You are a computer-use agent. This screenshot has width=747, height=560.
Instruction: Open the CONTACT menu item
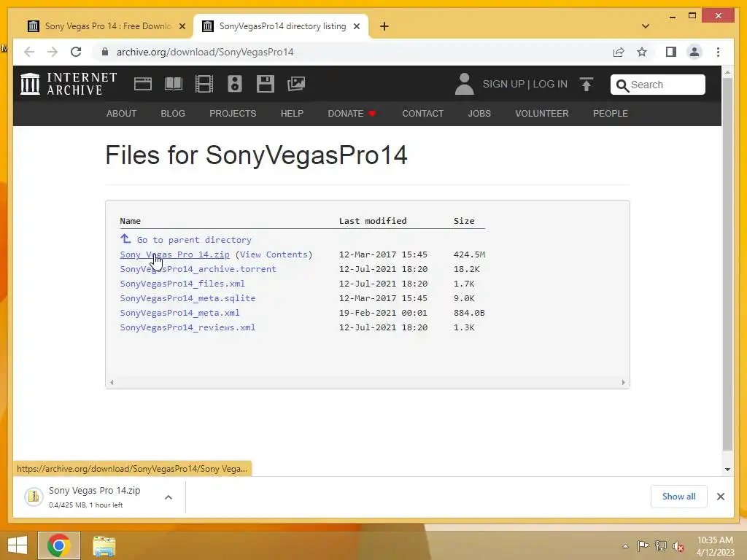(422, 114)
